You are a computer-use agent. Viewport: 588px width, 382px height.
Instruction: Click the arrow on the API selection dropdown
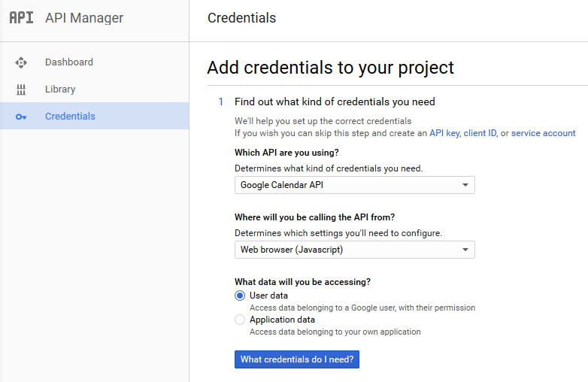(x=465, y=185)
